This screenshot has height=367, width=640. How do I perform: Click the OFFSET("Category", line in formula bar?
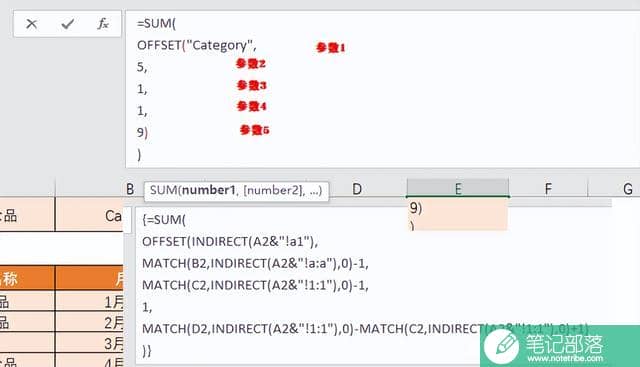(197, 45)
